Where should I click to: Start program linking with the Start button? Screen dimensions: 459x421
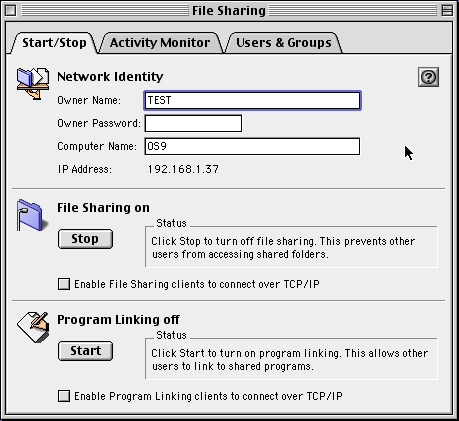[85, 351]
